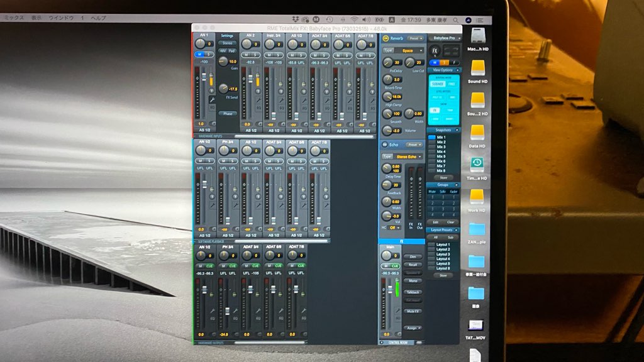Open the Reverb Preset dropdown
The height and width of the screenshot is (362, 644).
[415, 38]
